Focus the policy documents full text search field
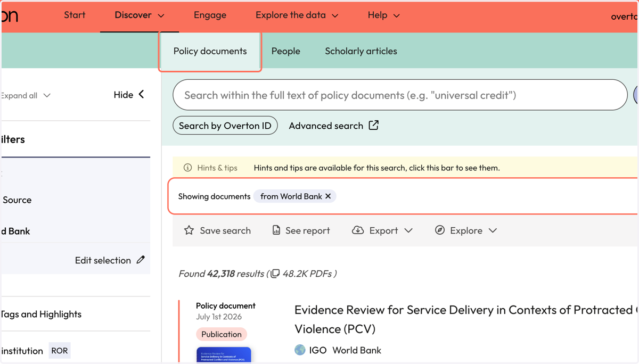Image resolution: width=639 pixels, height=364 pixels. click(x=400, y=95)
